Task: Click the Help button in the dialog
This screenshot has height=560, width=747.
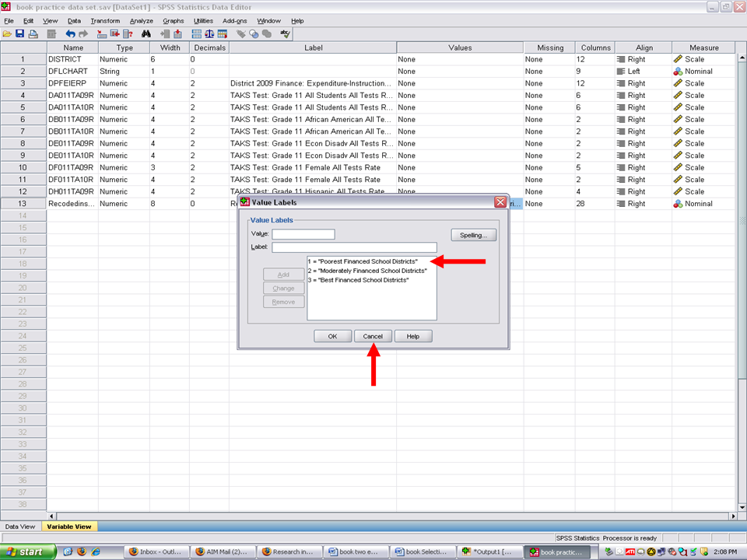Action: [412, 336]
